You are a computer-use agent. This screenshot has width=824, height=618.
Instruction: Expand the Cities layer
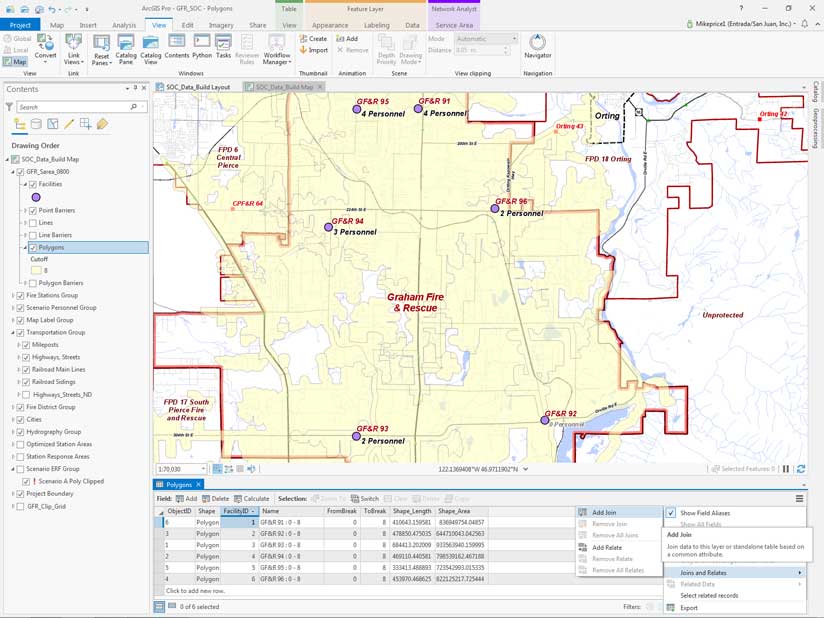pos(13,420)
